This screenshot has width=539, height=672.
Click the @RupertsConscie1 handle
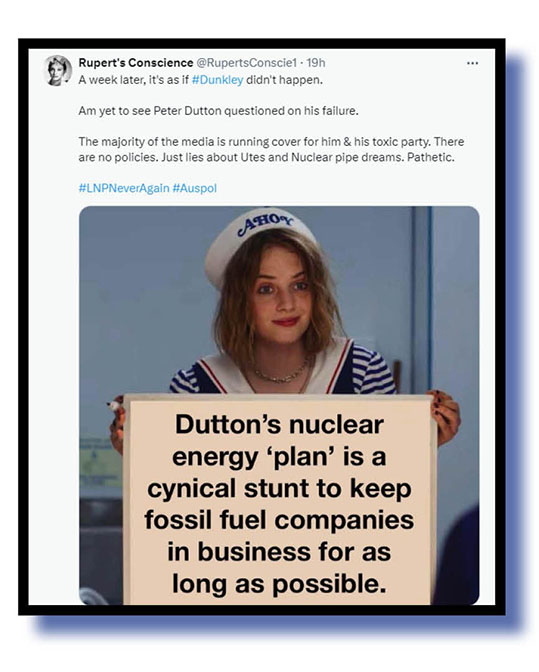coord(246,63)
